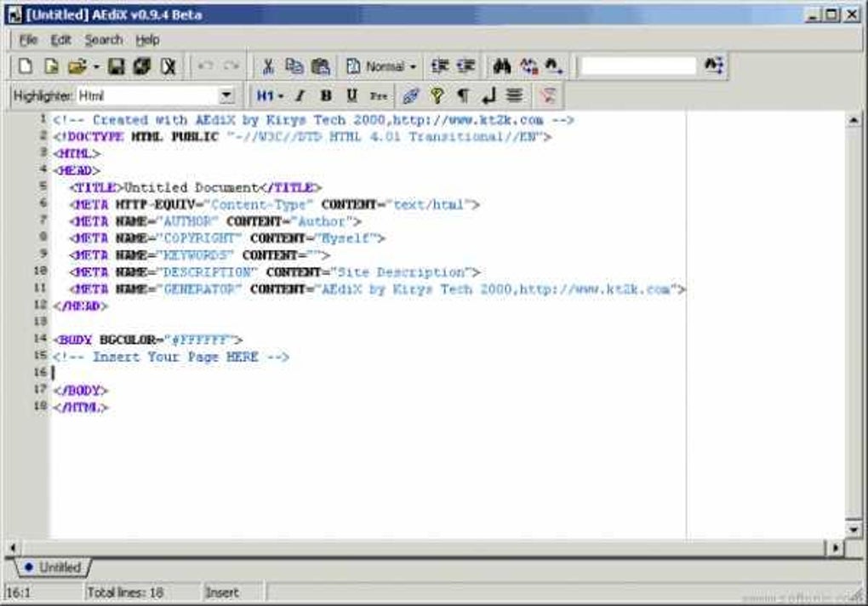Toggle Italic formatting
This screenshot has width=868, height=606.
pos(300,95)
